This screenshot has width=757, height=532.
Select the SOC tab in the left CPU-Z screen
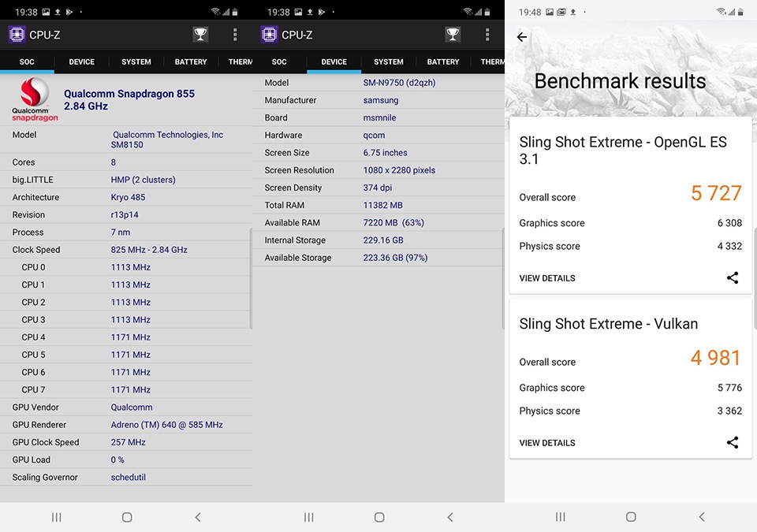27,61
